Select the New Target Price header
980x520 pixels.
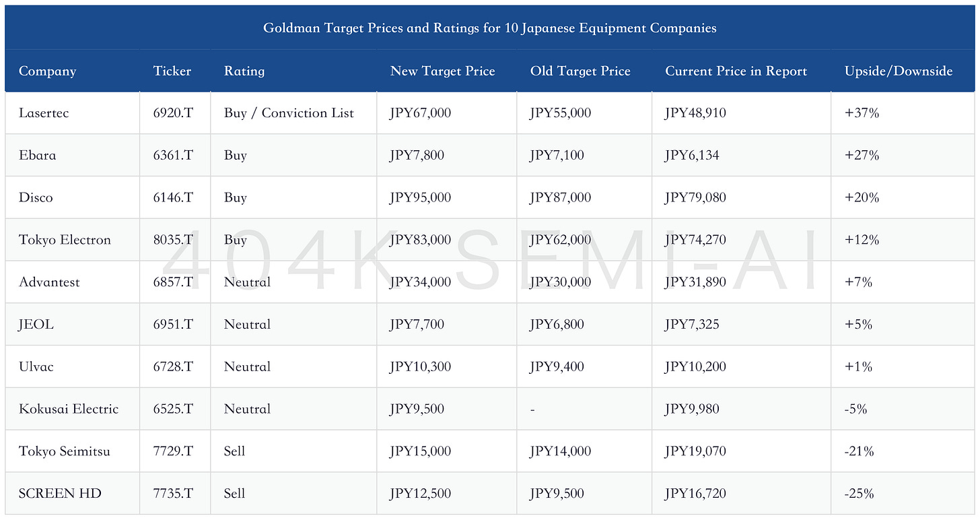coord(442,71)
